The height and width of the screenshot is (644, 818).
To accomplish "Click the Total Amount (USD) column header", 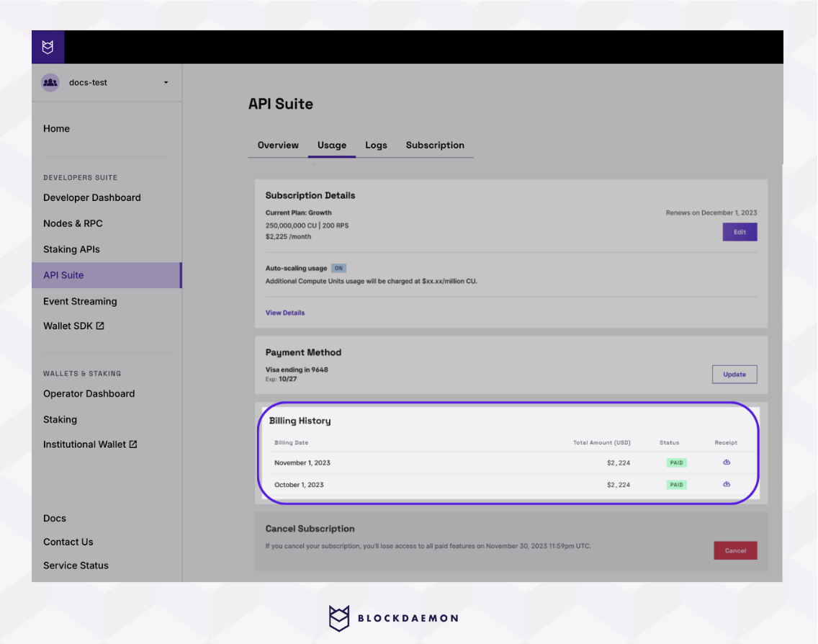I will pos(601,442).
